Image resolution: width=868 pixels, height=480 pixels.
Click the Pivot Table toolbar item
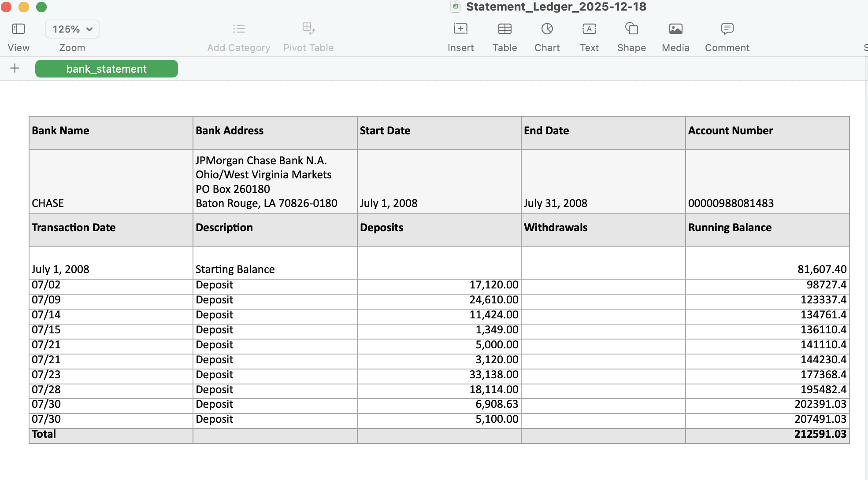308,36
